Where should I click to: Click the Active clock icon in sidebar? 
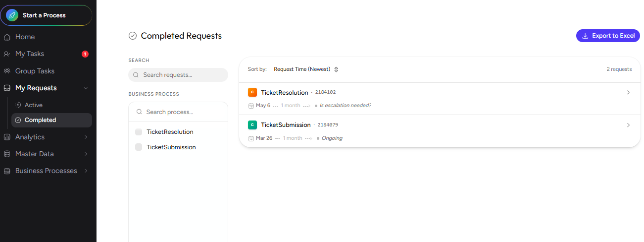point(18,105)
